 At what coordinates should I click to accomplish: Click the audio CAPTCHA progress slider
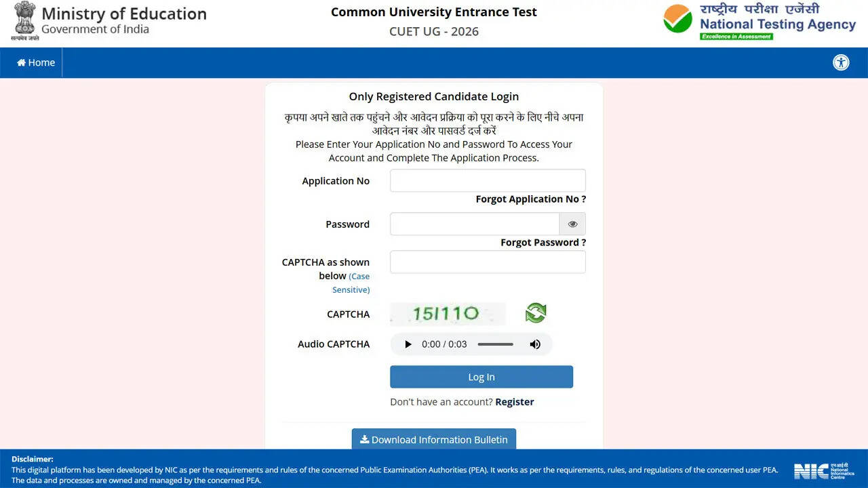[495, 344]
